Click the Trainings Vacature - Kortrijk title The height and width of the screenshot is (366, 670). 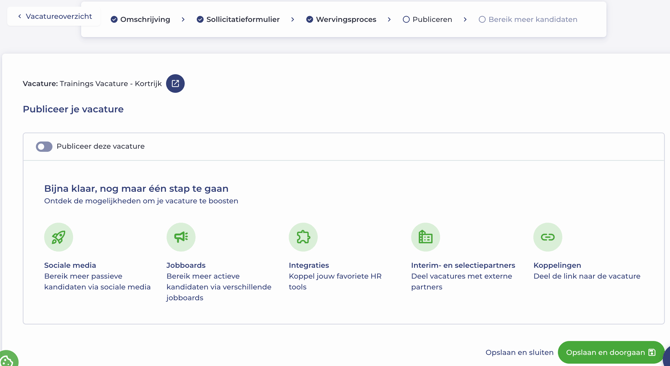(111, 84)
